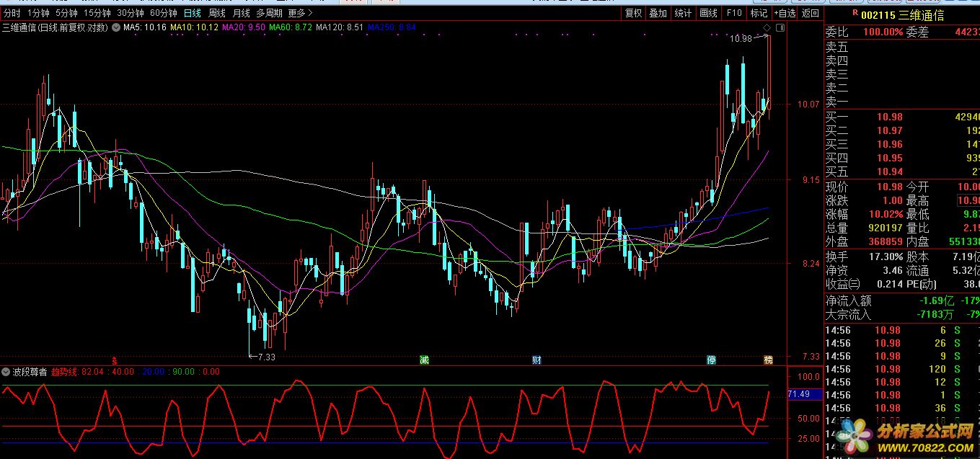Image resolution: width=980 pixels, height=459 pixels.
Task: Open the 画线 drawing tools
Action: (x=708, y=13)
